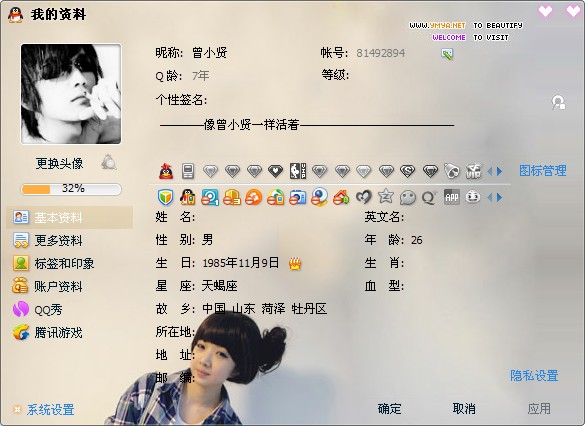Image resolution: width=585 pixels, height=426 pixels.
Task: Click the left pink heart in title bar
Action: tap(545, 11)
